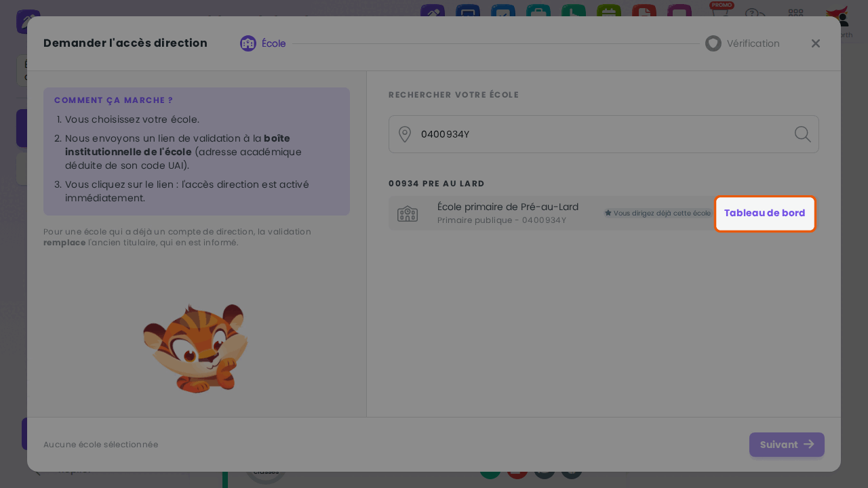
Task: Open the Tableau de bord button
Action: click(x=765, y=213)
